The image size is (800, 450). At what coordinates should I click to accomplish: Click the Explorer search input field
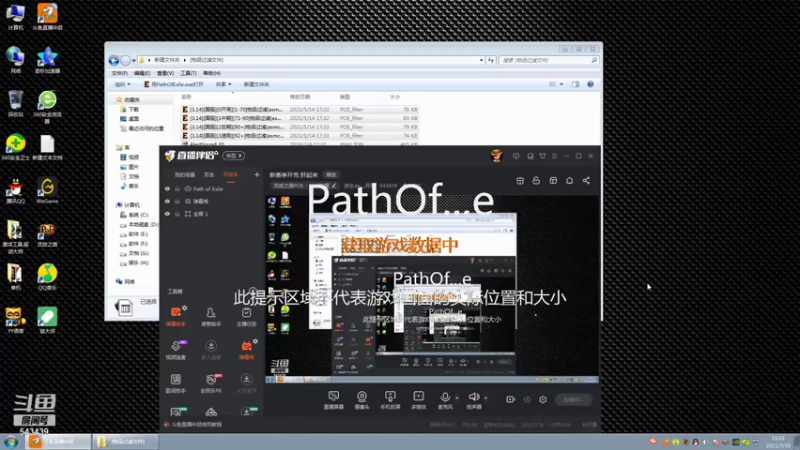pyautogui.click(x=548, y=60)
